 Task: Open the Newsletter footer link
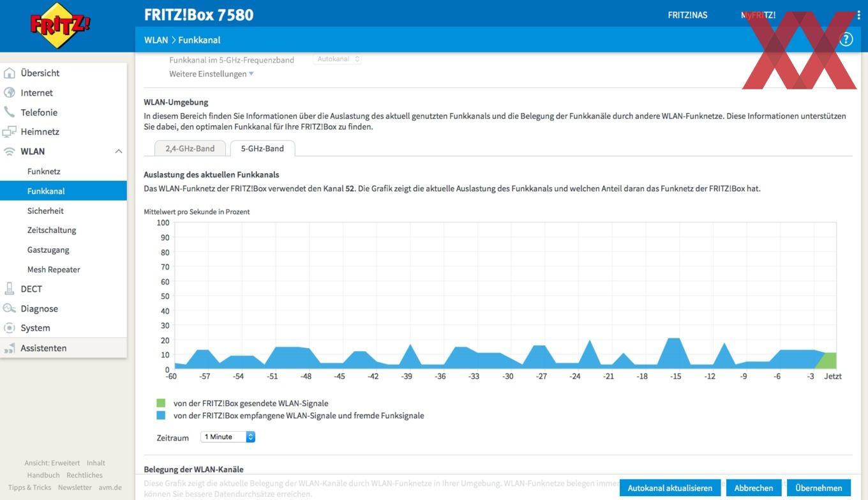coord(75,487)
